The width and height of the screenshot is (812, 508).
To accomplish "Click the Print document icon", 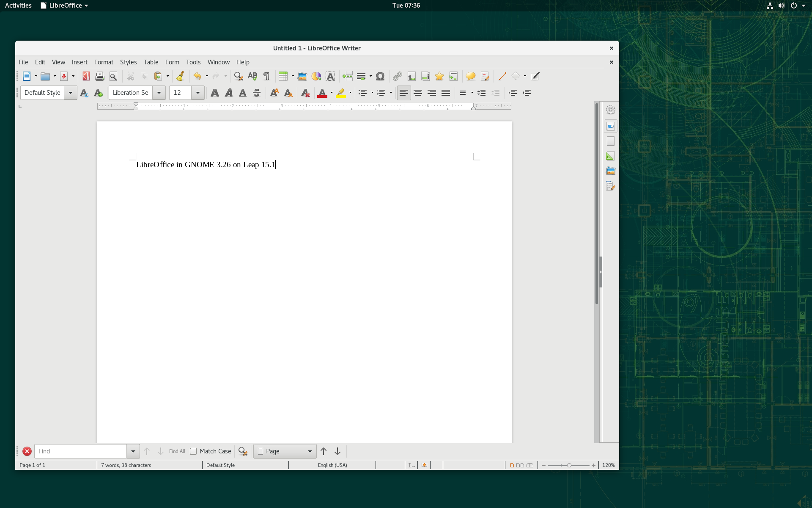I will coord(100,76).
